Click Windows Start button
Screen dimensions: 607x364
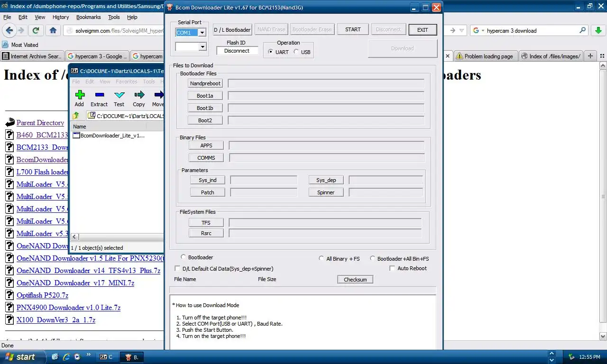[23, 357]
